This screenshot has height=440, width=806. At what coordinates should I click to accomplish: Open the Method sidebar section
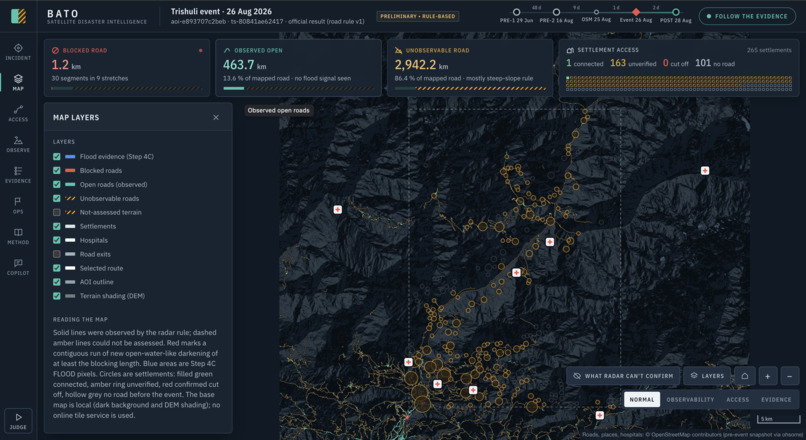click(18, 236)
